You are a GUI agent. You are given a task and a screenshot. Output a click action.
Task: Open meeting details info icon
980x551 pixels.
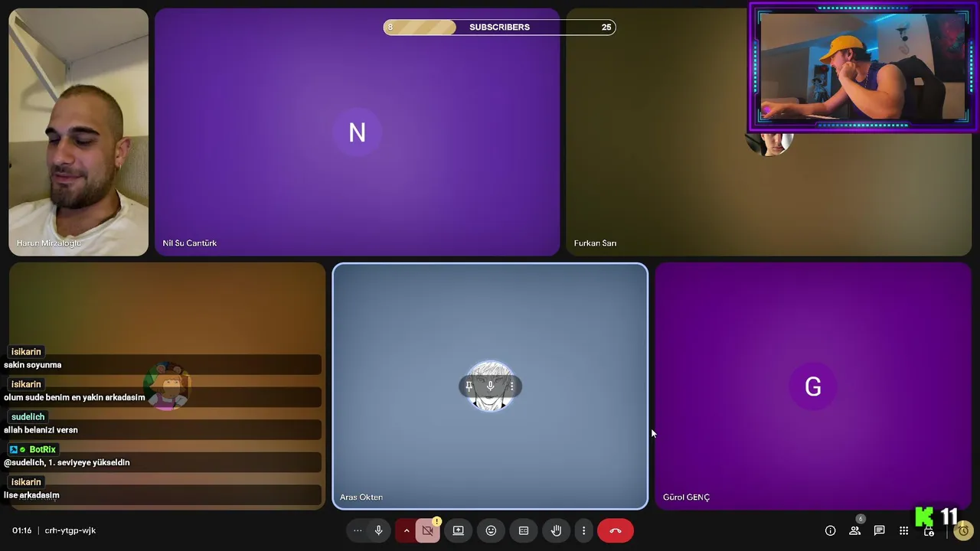tap(830, 530)
